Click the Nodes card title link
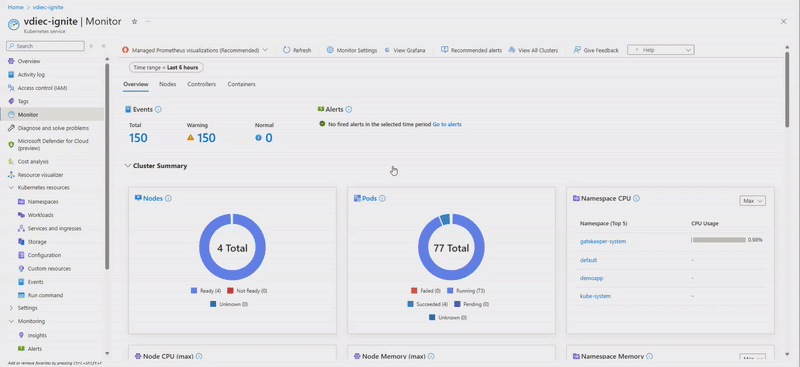The image size is (800, 367). coord(153,199)
